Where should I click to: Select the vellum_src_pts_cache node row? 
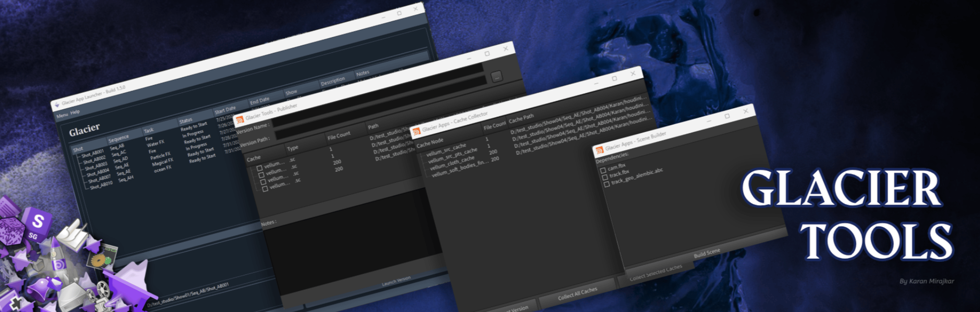(x=452, y=155)
